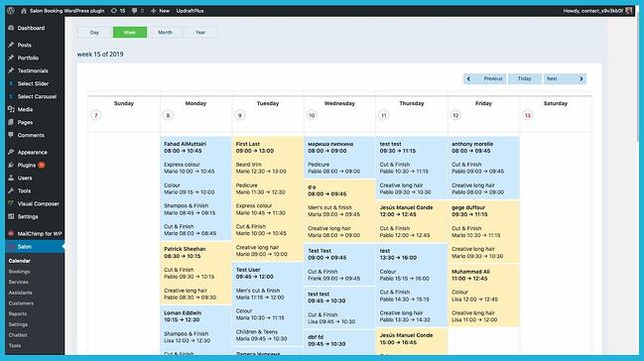Image resolution: width=644 pixels, height=361 pixels.
Task: Click the Pages icon in sidebar
Action: pos(11,122)
